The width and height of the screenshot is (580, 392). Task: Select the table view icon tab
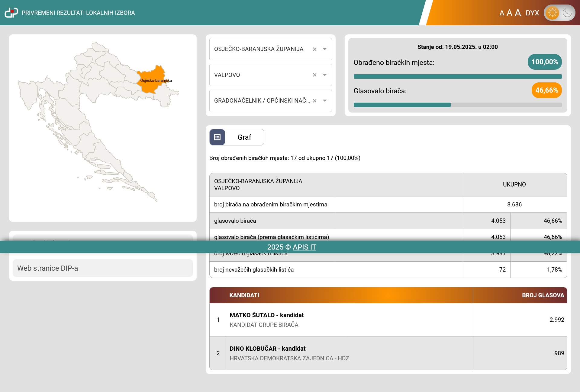coord(217,137)
